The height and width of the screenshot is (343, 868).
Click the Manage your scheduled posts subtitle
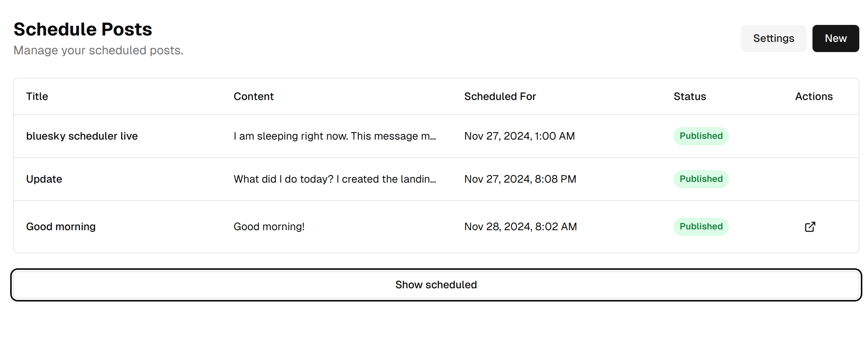[x=98, y=50]
